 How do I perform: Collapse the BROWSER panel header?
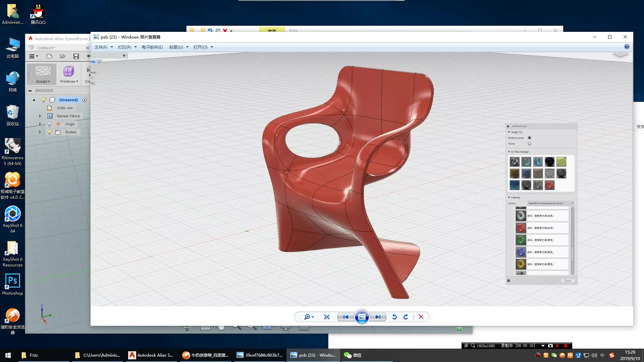coord(30,90)
